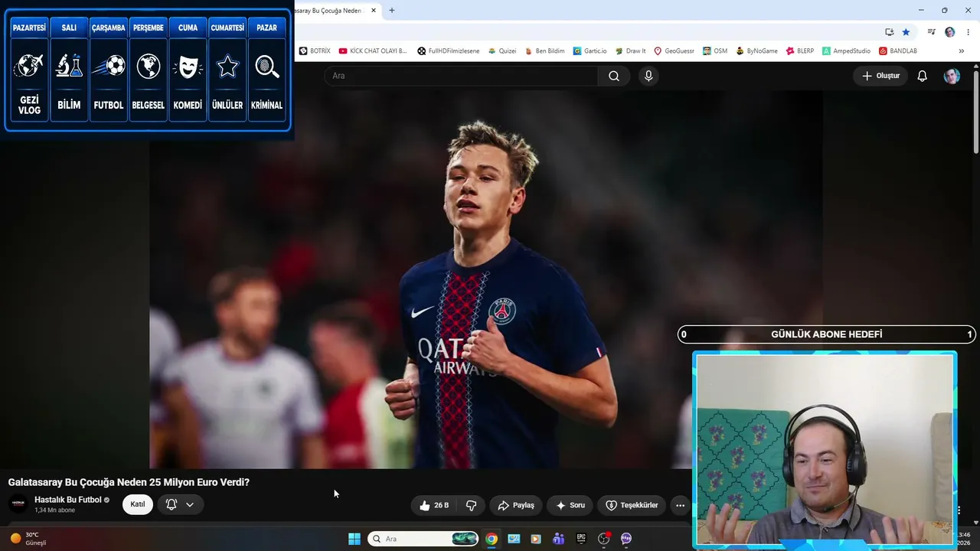980x551 pixels.
Task: Open the purple chat app in taskbar
Action: tap(626, 539)
